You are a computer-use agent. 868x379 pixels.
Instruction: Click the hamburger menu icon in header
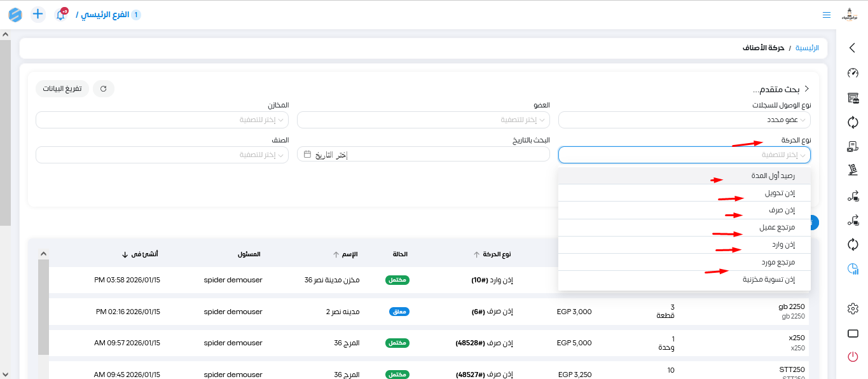pyautogui.click(x=826, y=15)
